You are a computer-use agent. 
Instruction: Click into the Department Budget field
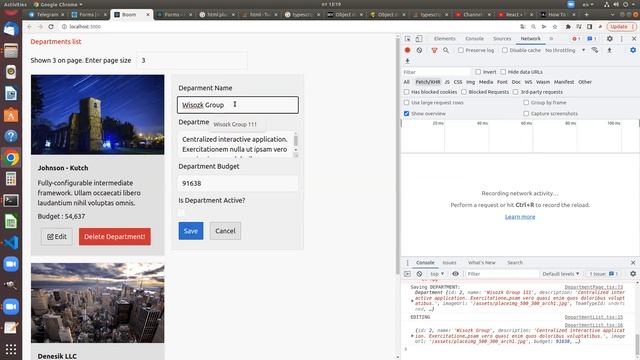238,183
